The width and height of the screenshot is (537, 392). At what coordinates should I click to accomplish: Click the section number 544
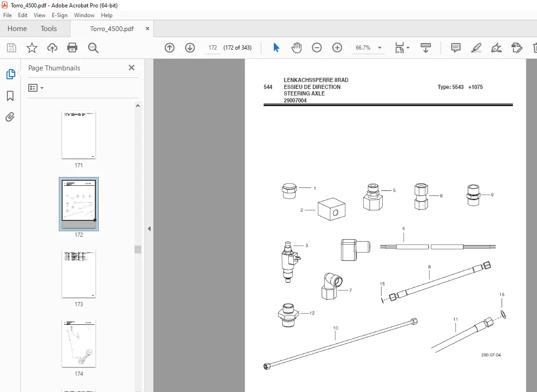268,87
